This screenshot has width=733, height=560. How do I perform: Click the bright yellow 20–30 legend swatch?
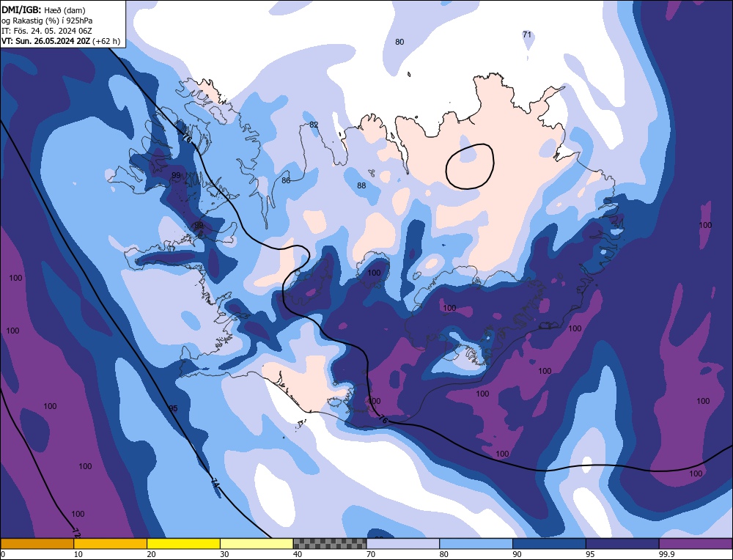[183, 543]
